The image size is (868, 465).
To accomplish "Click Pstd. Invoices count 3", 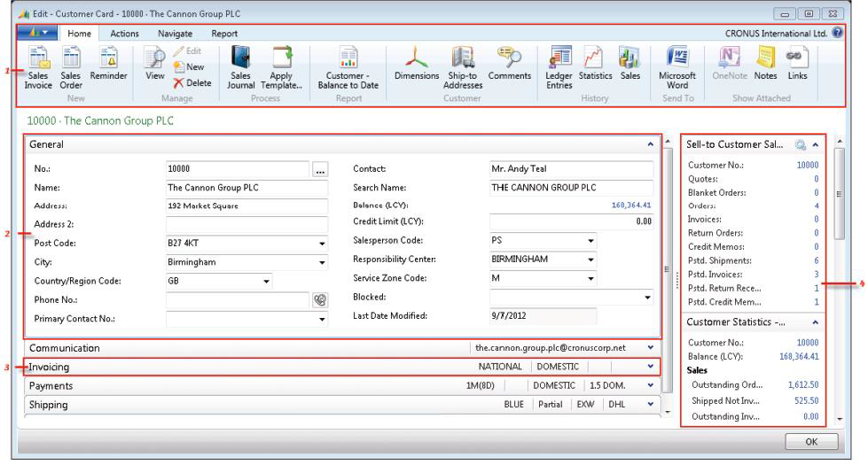I will click(817, 275).
